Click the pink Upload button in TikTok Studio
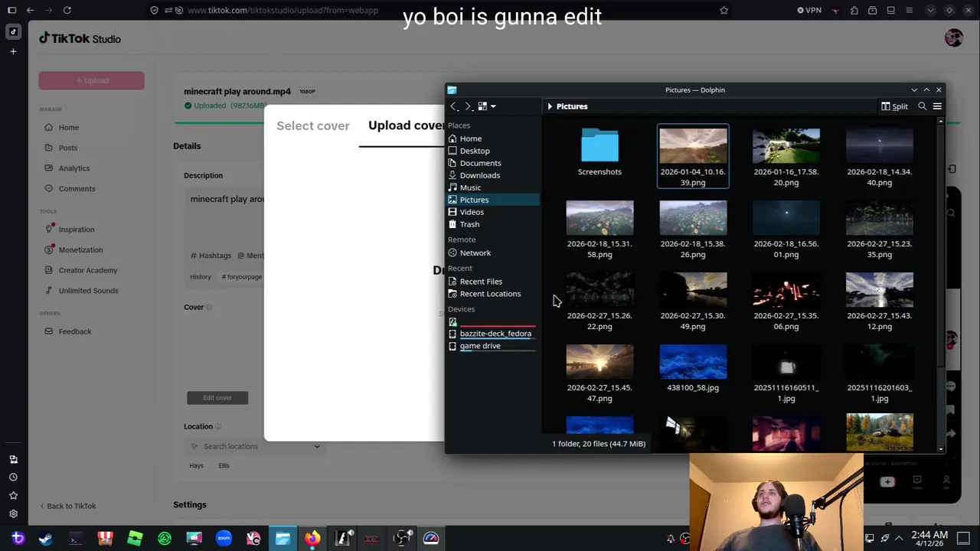 92,80
